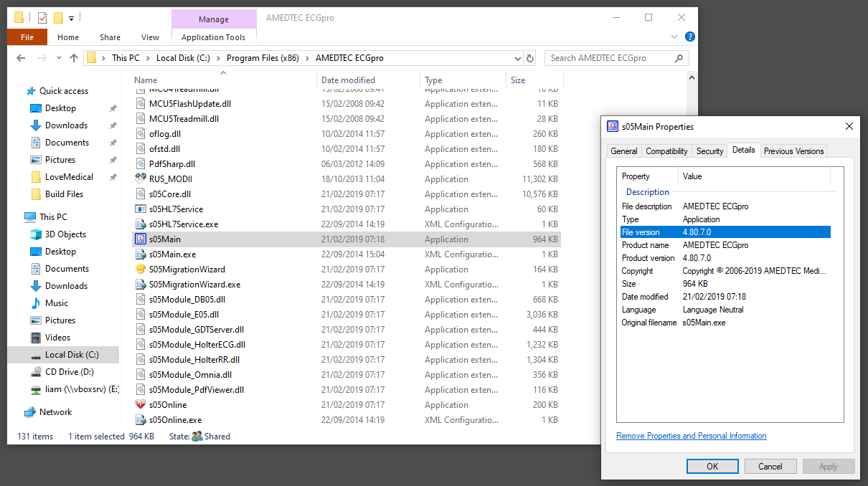Click the OK button in Properties
The width and height of the screenshot is (868, 486).
point(712,466)
